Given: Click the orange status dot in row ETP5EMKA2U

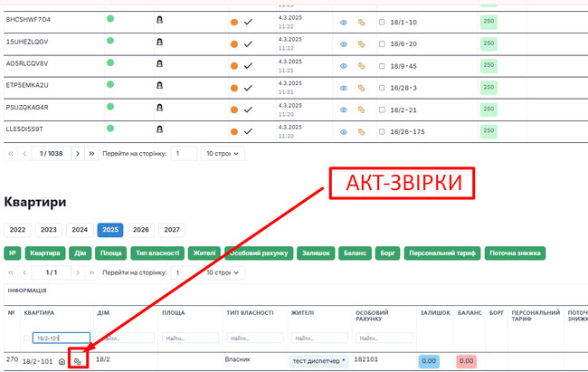Looking at the screenshot, I should 234,88.
